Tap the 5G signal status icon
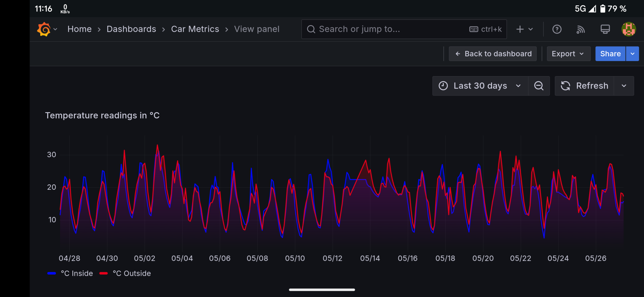644x297 pixels. pyautogui.click(x=585, y=9)
